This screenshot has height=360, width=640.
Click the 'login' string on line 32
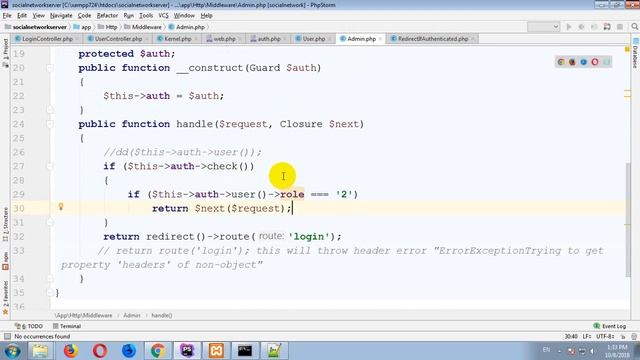coord(309,236)
